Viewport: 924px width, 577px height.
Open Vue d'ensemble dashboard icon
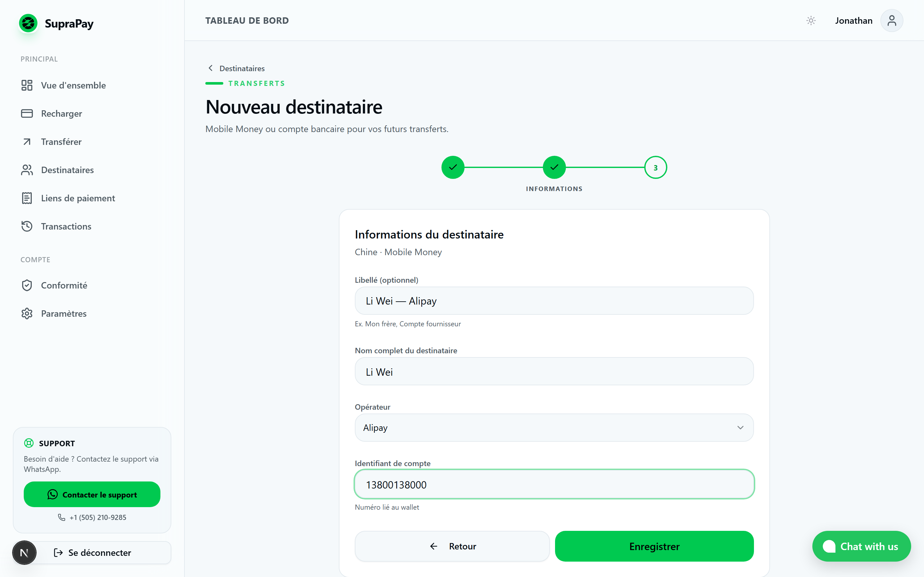click(27, 85)
